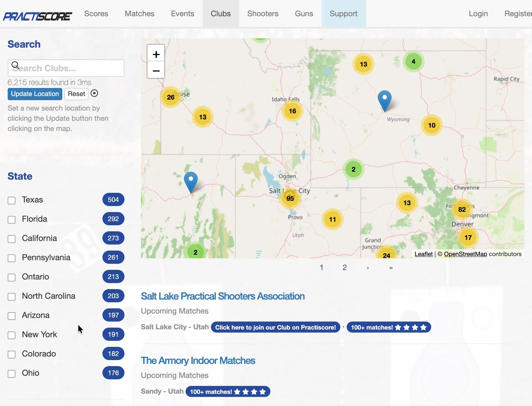Open the 26 cluster marker at Boise
This screenshot has width=532, height=406.
pyautogui.click(x=171, y=97)
